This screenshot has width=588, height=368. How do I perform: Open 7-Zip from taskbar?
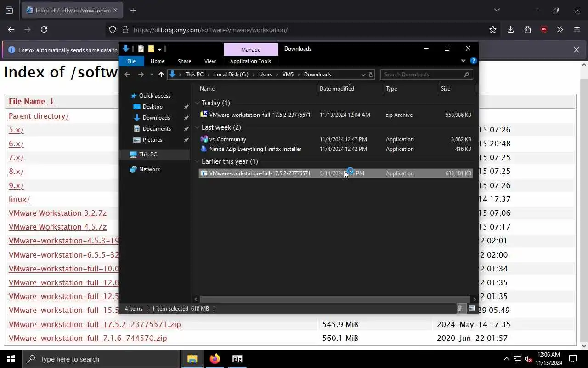[x=237, y=359]
